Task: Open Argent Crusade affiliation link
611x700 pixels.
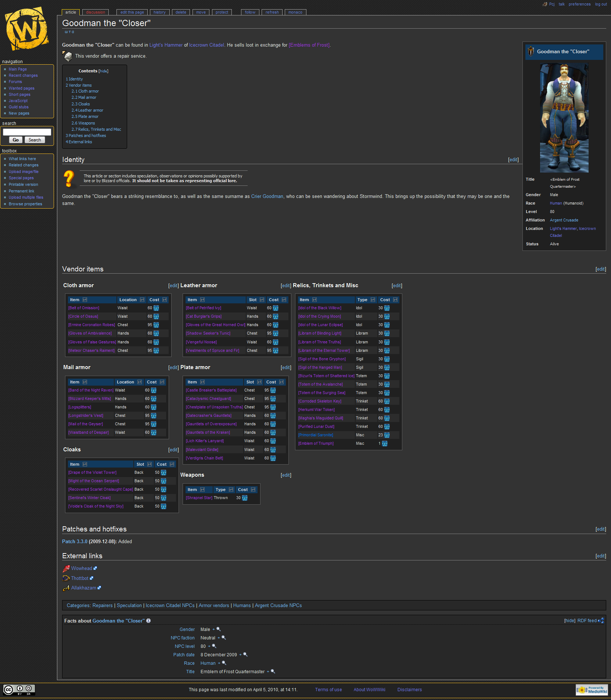Action: click(564, 220)
